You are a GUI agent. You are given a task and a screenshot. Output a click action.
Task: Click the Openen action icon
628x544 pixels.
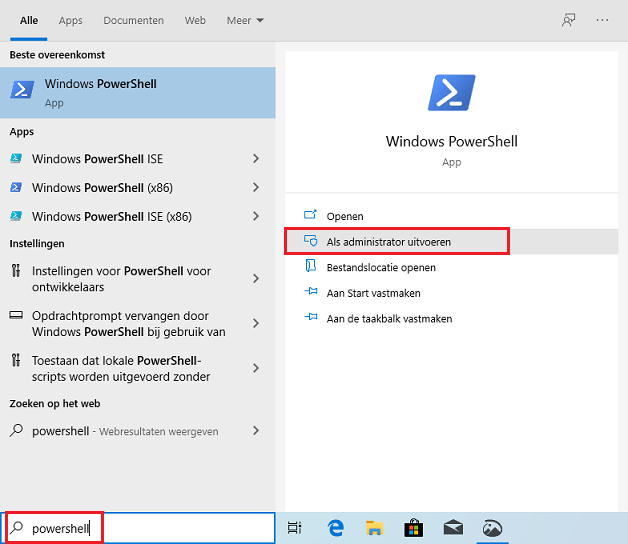(x=310, y=215)
